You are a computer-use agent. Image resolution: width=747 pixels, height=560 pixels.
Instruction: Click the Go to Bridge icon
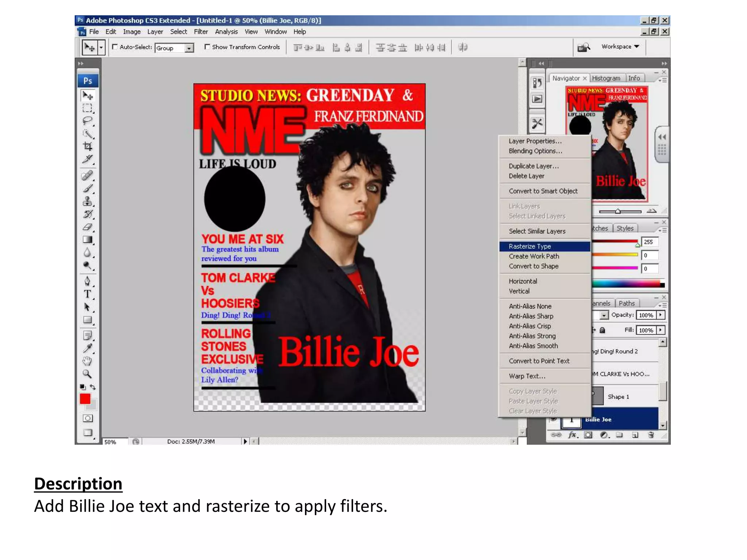pos(584,47)
